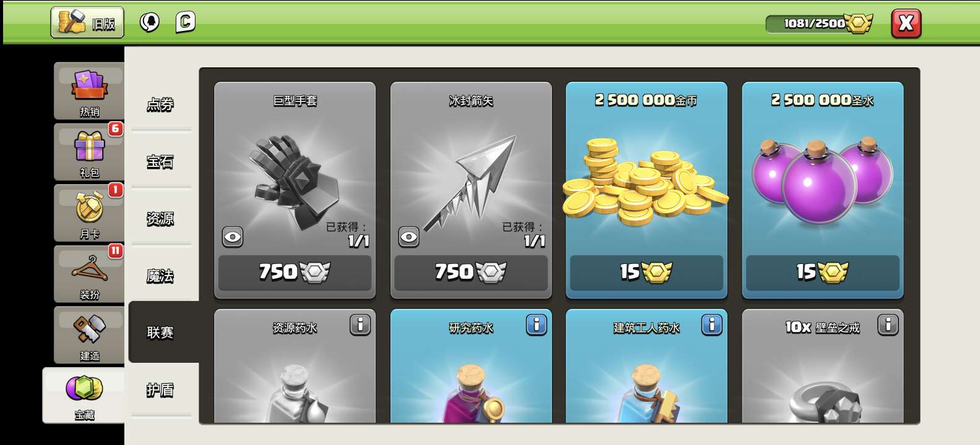The image size is (980, 445).
Task: Open the 装扮 cosmetics hanger section
Action: (89, 274)
